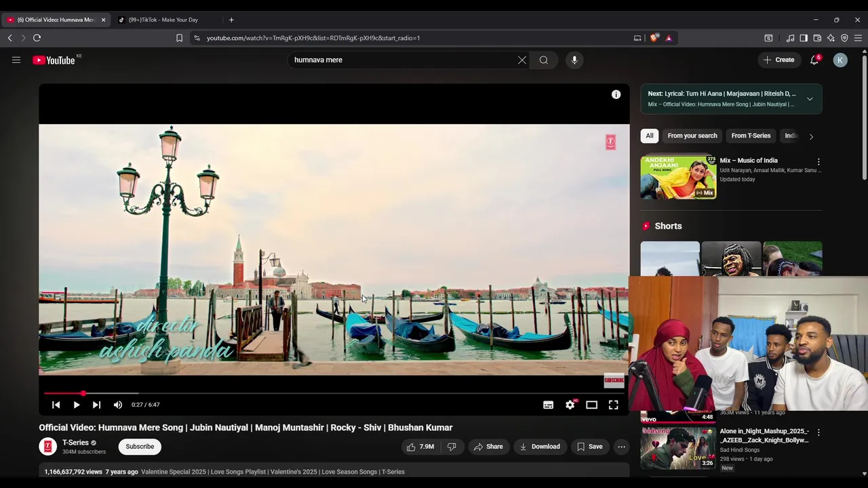This screenshot has height=488, width=868.
Task: Click the magnifier search button
Action: coord(544,60)
